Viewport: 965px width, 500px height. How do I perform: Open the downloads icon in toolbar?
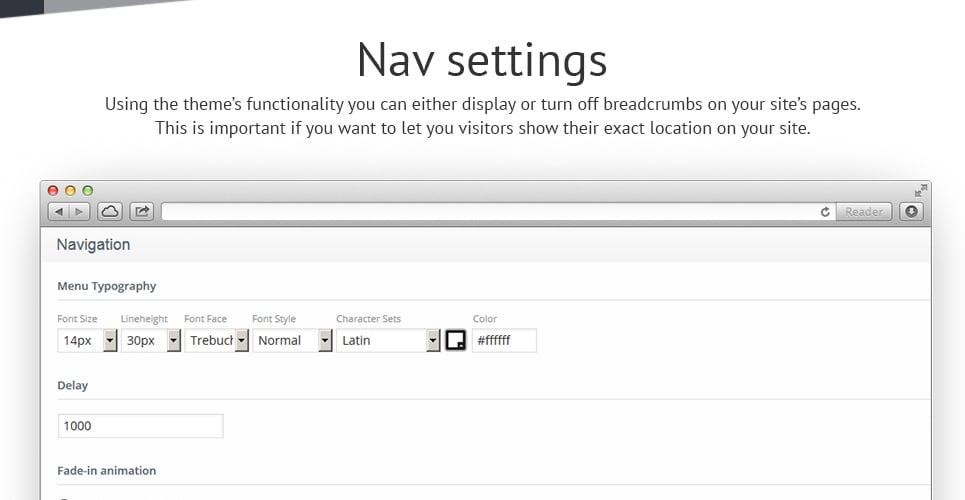click(911, 211)
